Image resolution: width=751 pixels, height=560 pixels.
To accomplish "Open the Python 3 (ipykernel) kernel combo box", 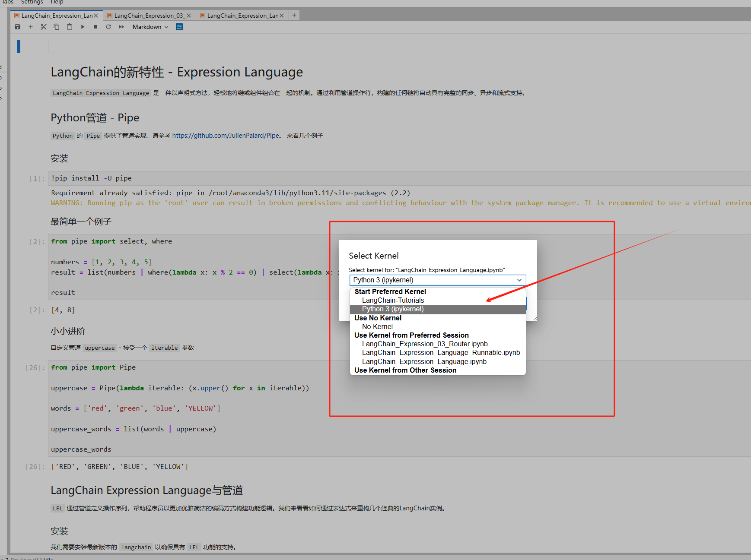I will click(x=438, y=280).
